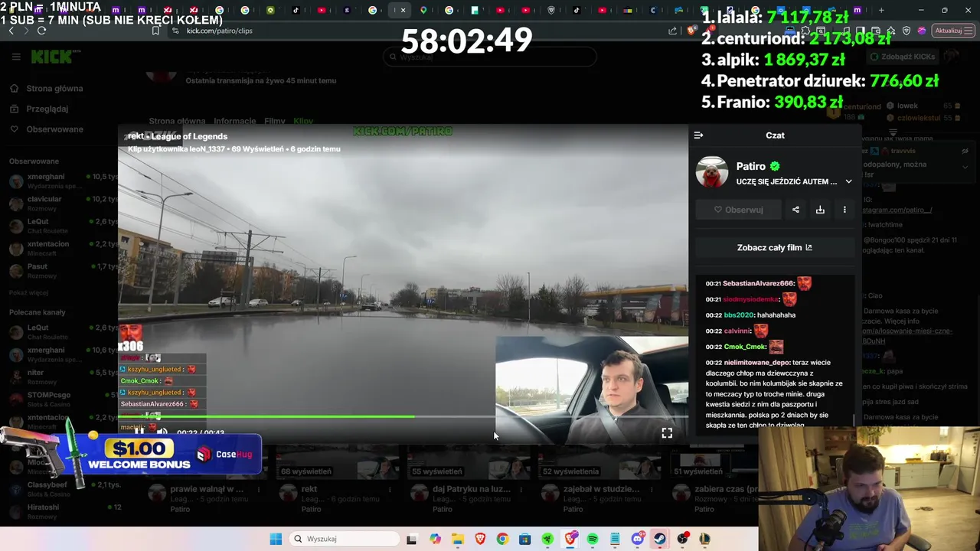Open a new browser tab with the plus

(881, 10)
